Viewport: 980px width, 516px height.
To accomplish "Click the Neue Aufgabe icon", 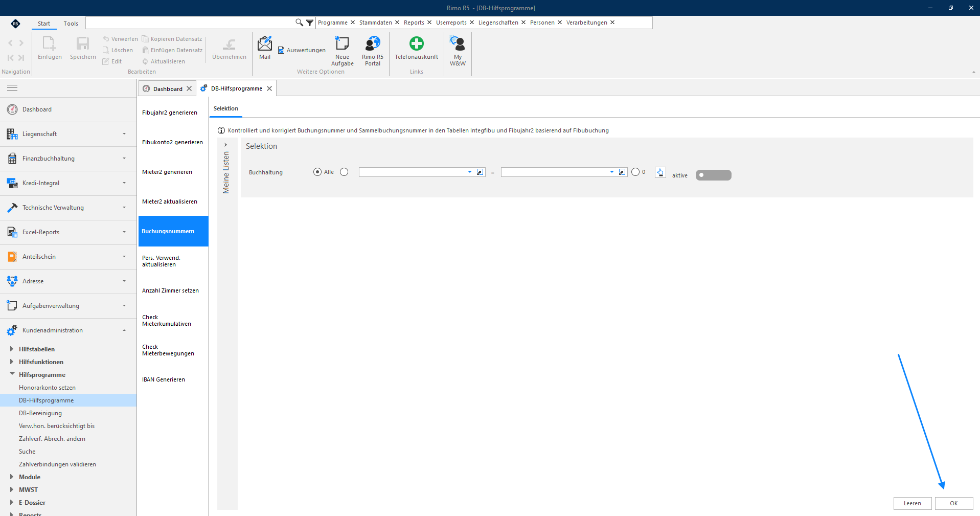I will (x=342, y=43).
